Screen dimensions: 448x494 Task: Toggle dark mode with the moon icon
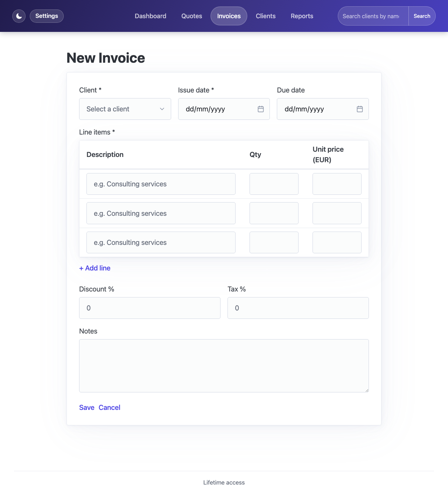point(19,16)
